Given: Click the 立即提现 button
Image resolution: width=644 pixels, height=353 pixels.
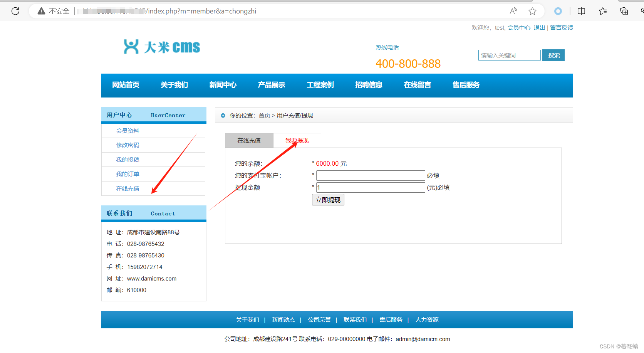Looking at the screenshot, I should pyautogui.click(x=328, y=200).
